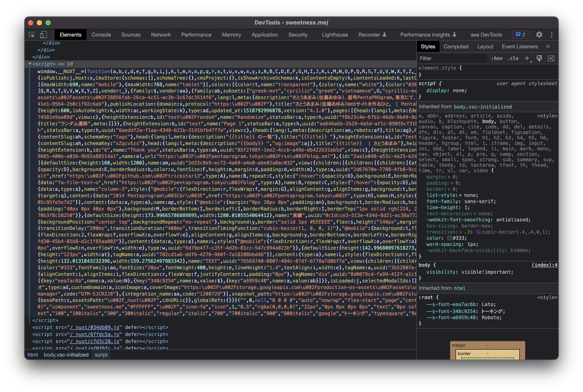The image size is (583, 392).
Task: Collapse the selected script element node
Action: coord(30,64)
